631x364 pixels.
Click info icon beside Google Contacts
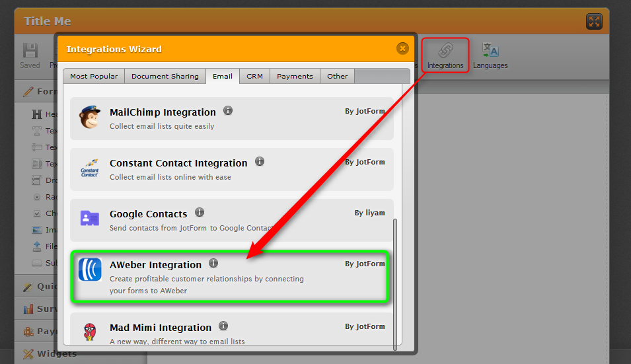coord(200,213)
